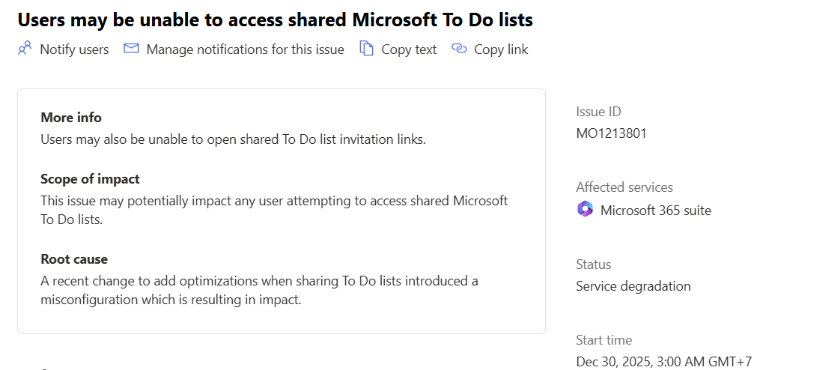This screenshot has height=370, width=819.
Task: Click the Root cause heading
Action: (x=74, y=259)
